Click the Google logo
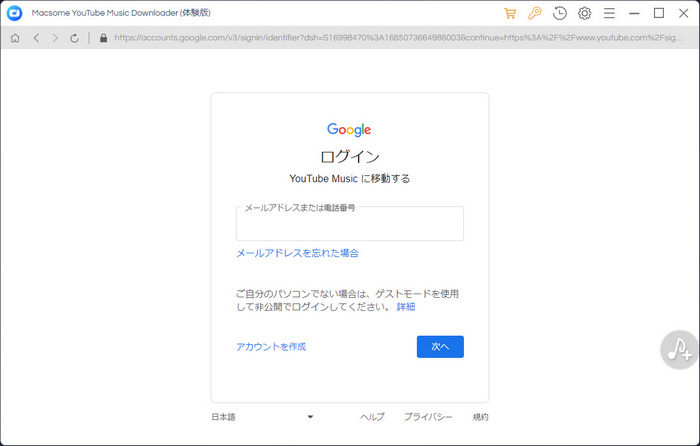 click(x=349, y=129)
